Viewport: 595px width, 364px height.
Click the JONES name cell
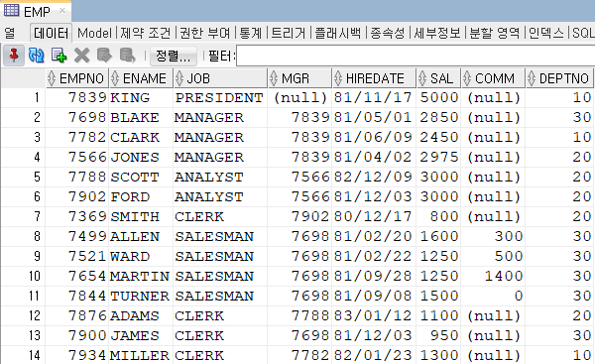tap(141, 157)
